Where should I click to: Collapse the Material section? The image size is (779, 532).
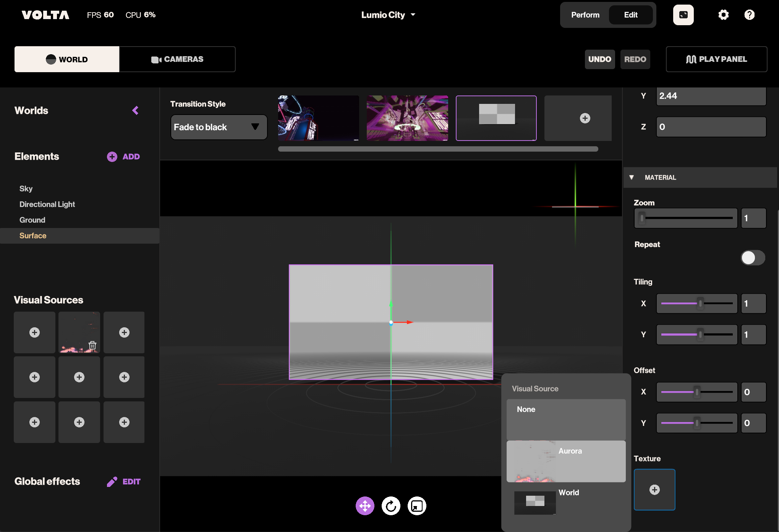632,177
